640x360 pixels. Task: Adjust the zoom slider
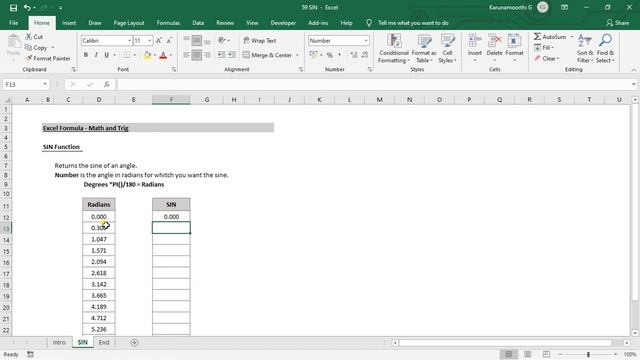click(588, 354)
